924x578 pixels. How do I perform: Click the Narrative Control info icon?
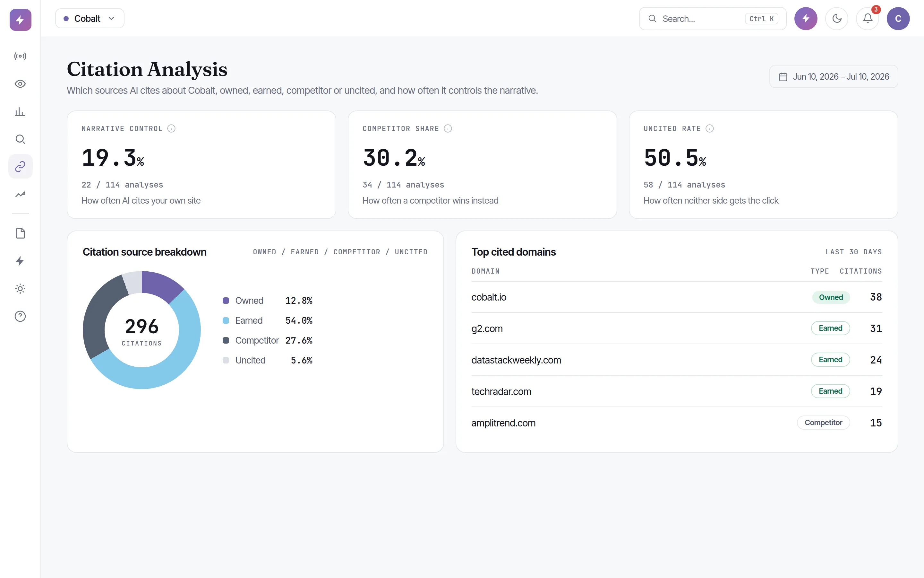[x=171, y=128]
